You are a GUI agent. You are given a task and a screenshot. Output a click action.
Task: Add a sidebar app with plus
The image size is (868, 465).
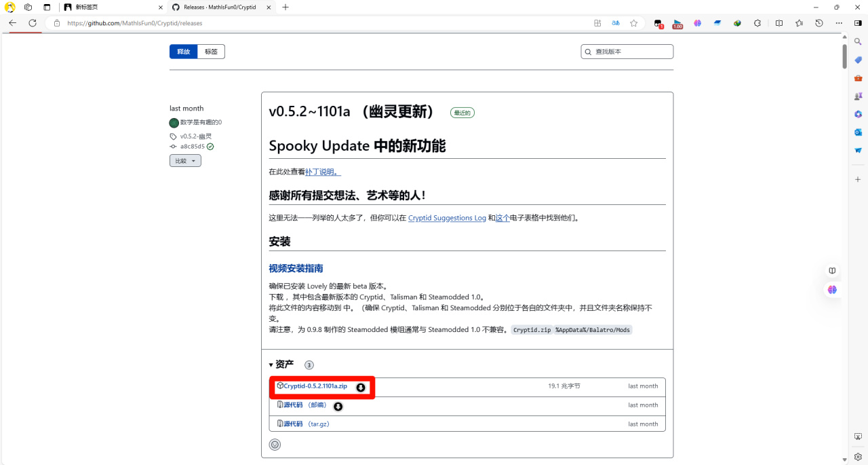point(858,179)
